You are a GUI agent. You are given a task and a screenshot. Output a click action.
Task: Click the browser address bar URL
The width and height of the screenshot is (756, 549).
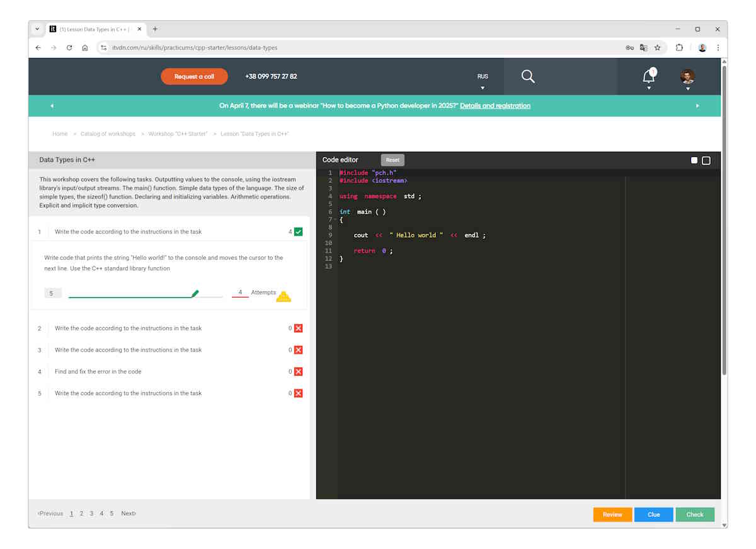(195, 48)
